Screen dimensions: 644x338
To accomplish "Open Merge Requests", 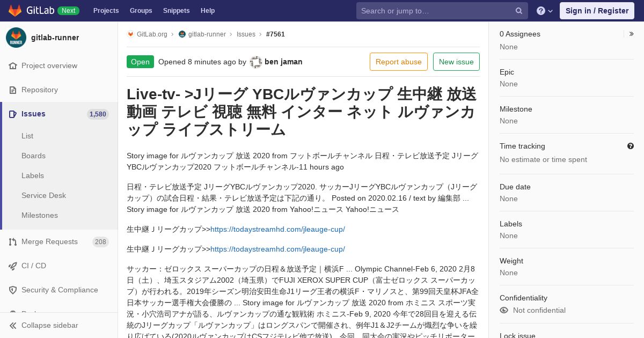I will [x=49, y=241].
